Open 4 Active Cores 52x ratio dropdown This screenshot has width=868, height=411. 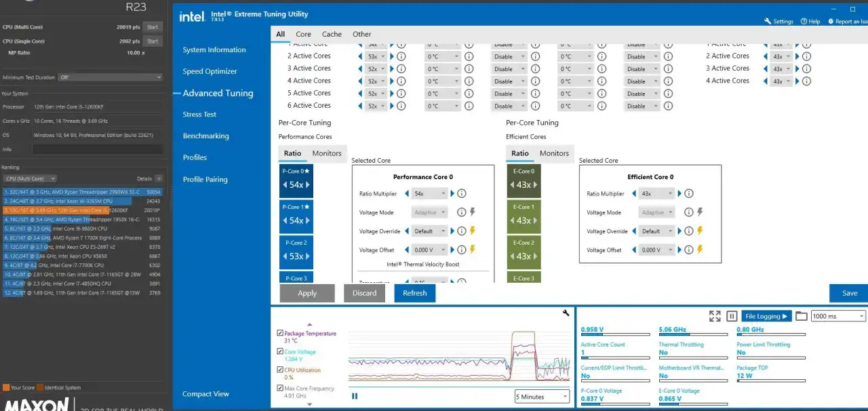click(376, 81)
